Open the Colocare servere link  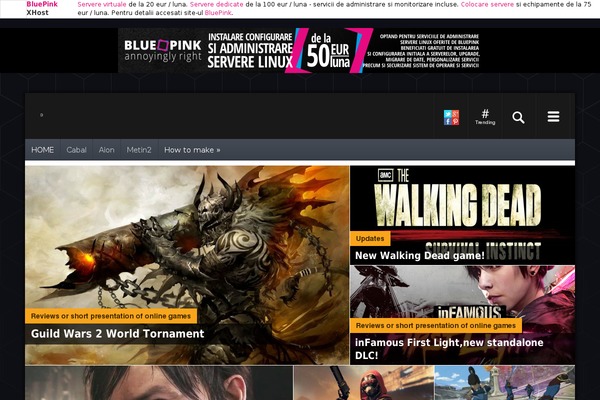coord(487,5)
